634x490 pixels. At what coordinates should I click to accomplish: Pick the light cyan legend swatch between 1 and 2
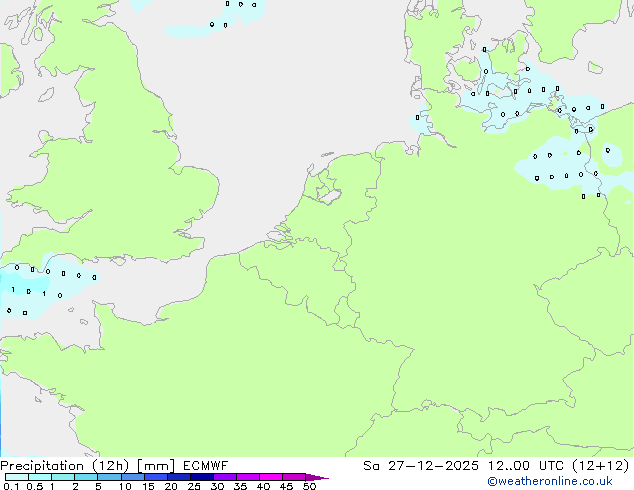tap(63, 478)
